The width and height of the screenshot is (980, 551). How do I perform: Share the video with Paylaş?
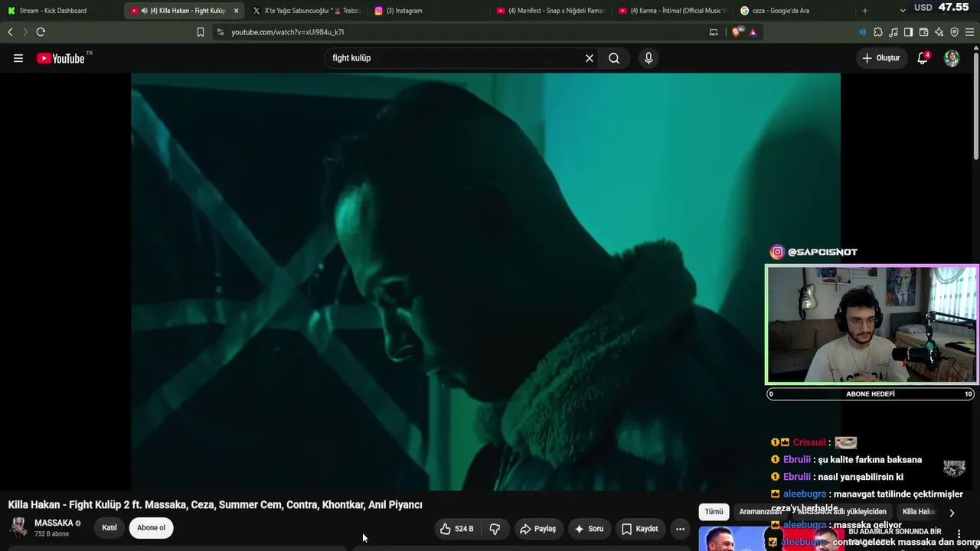click(538, 529)
